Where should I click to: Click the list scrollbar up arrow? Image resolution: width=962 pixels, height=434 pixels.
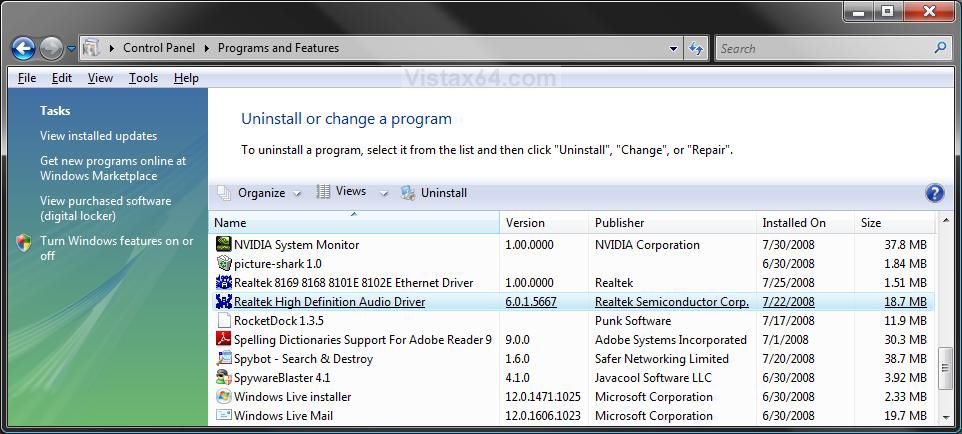(x=945, y=220)
